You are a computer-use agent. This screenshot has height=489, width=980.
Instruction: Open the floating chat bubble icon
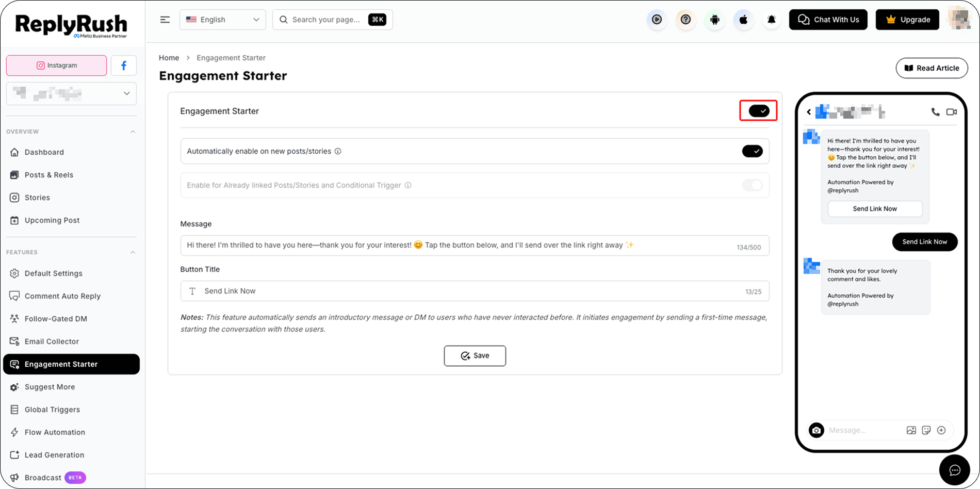[955, 470]
